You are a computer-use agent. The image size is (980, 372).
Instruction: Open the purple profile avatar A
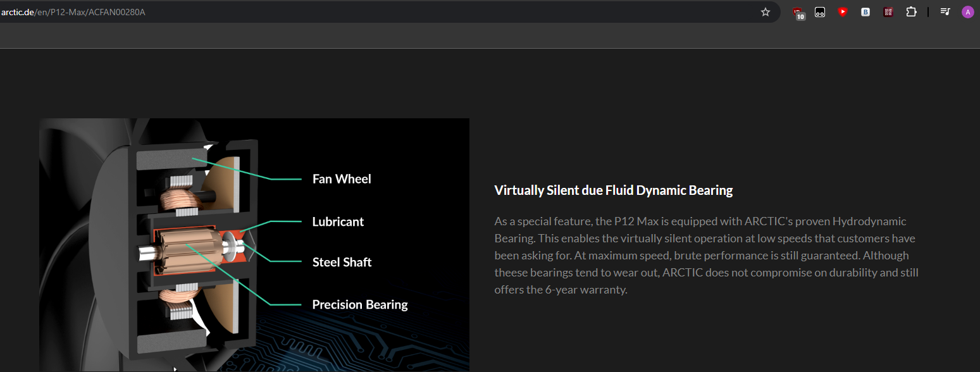[967, 12]
